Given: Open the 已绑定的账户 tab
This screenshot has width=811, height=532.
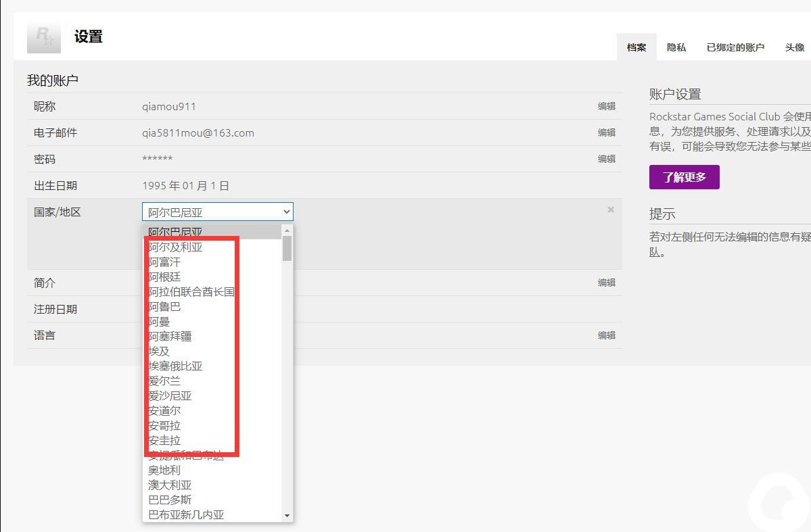Looking at the screenshot, I should pos(735,47).
